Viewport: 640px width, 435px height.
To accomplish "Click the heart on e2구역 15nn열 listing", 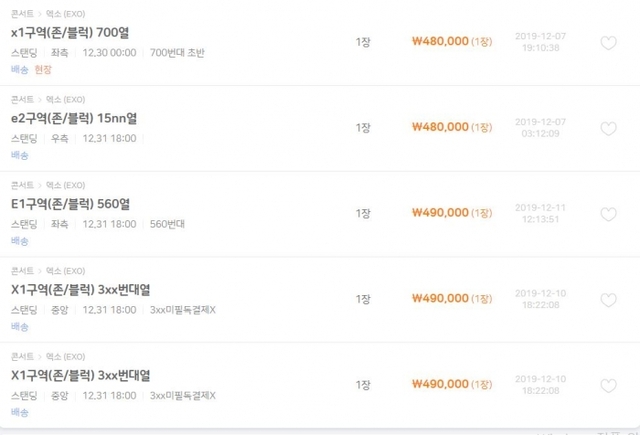I will point(608,129).
